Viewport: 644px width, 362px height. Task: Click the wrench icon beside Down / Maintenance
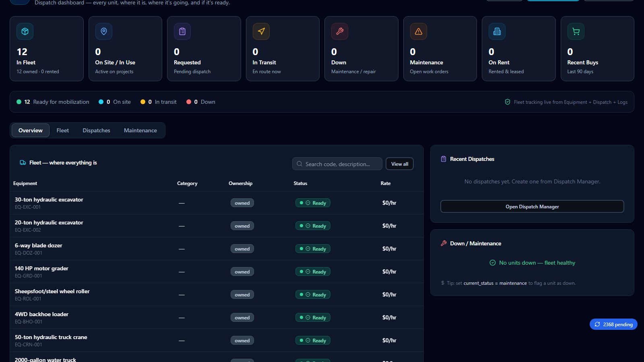click(444, 243)
